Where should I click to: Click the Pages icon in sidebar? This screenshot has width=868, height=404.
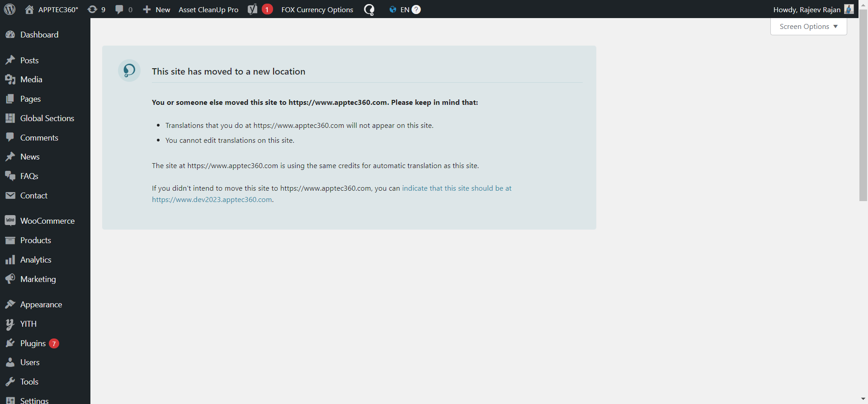[x=10, y=99]
